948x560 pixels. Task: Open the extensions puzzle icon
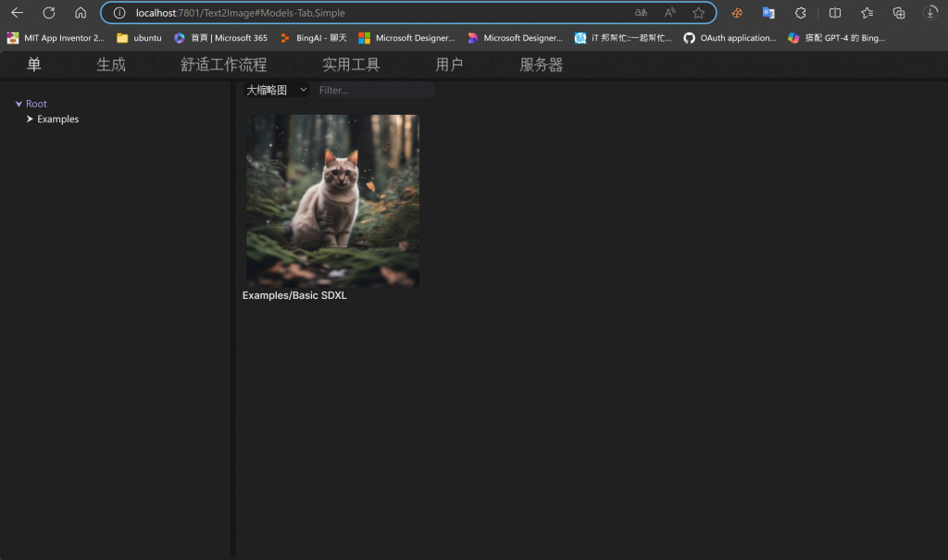[801, 13]
